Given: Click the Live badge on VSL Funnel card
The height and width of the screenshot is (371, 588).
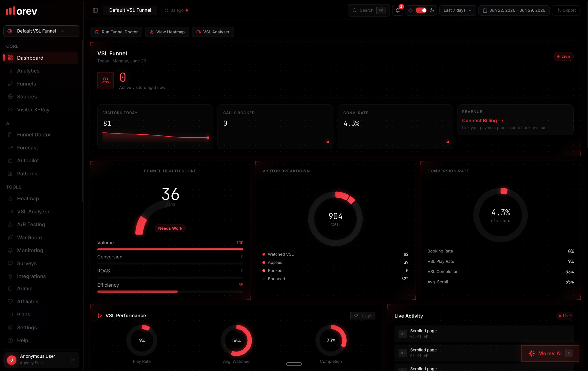Looking at the screenshot, I should 563,56.
